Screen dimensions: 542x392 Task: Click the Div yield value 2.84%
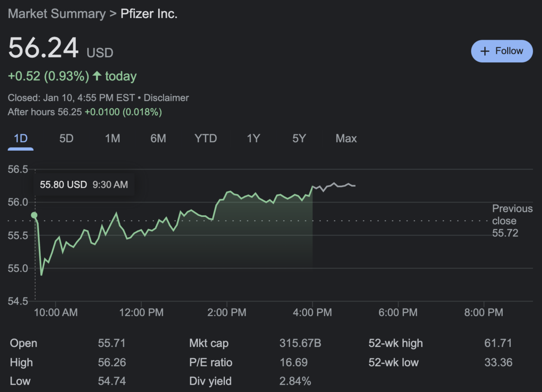pos(295,381)
